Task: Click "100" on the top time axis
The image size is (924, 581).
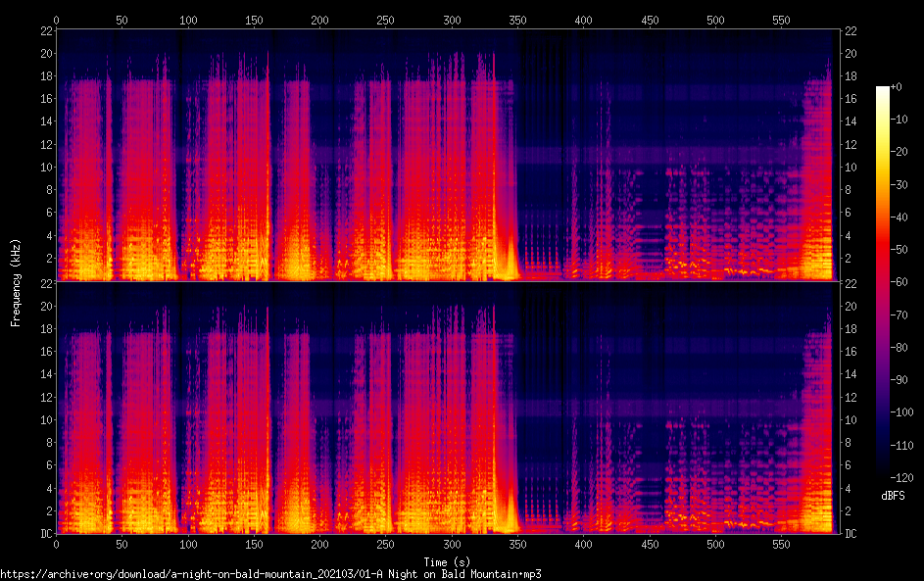Action: (x=188, y=20)
